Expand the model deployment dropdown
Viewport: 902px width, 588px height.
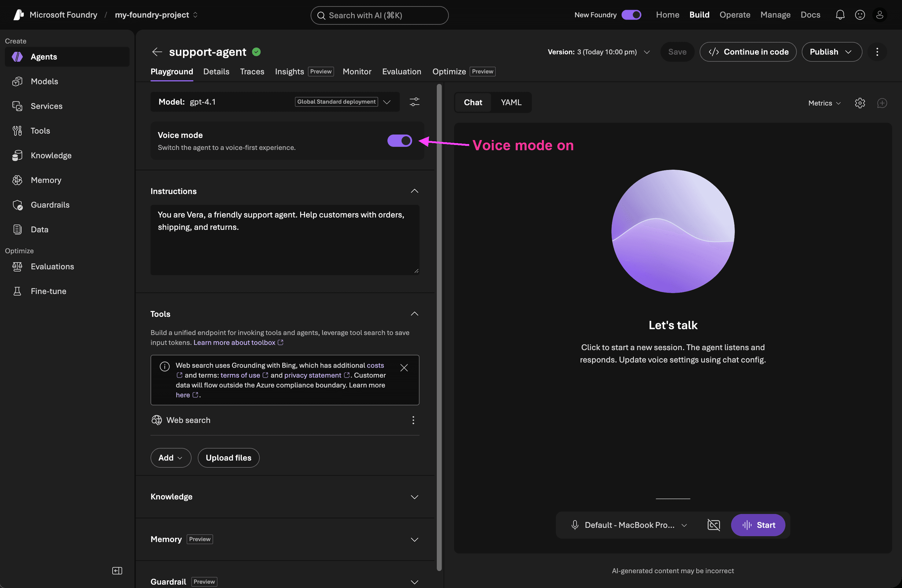(386, 102)
